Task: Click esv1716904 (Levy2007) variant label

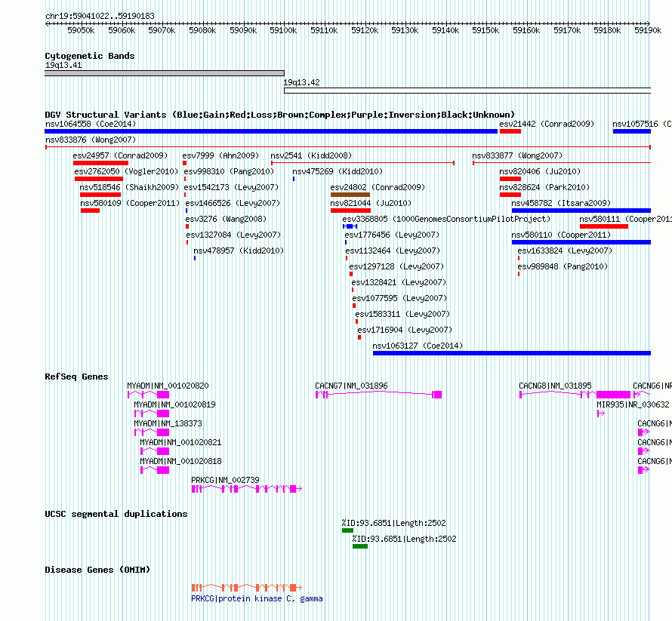Action: [x=405, y=330]
